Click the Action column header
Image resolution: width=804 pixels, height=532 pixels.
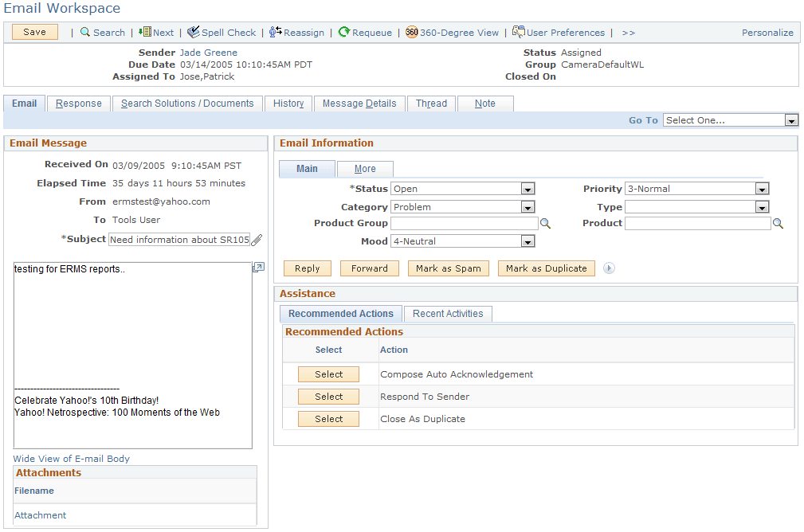[x=394, y=350]
